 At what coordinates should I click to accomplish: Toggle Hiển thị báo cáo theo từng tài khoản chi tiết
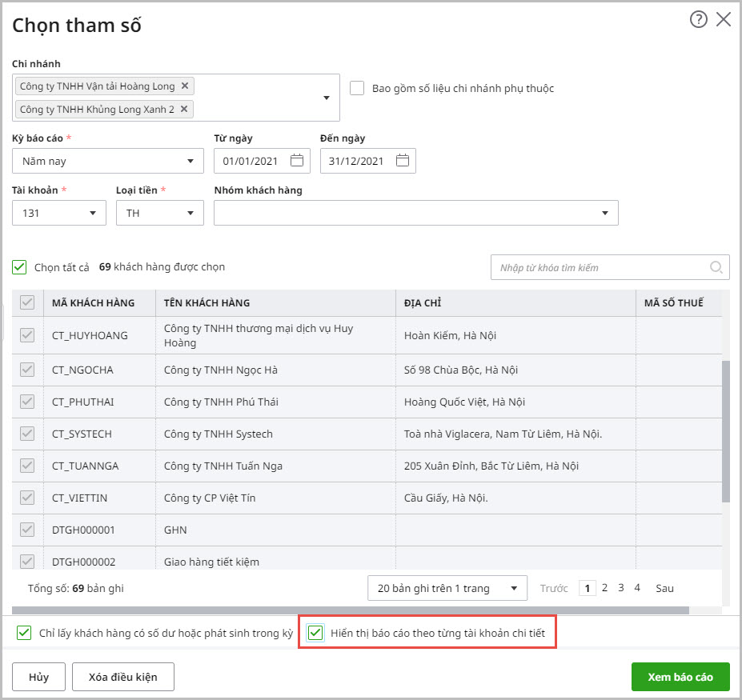316,634
